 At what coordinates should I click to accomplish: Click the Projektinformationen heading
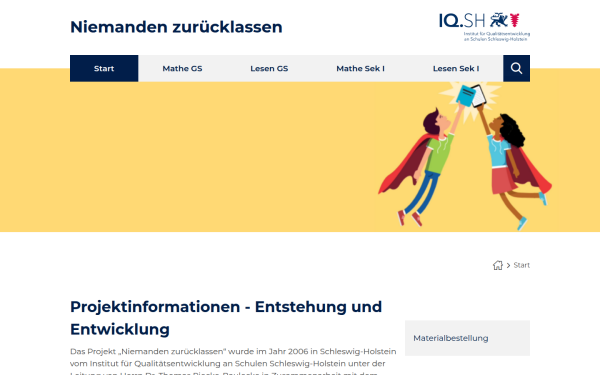point(226,318)
